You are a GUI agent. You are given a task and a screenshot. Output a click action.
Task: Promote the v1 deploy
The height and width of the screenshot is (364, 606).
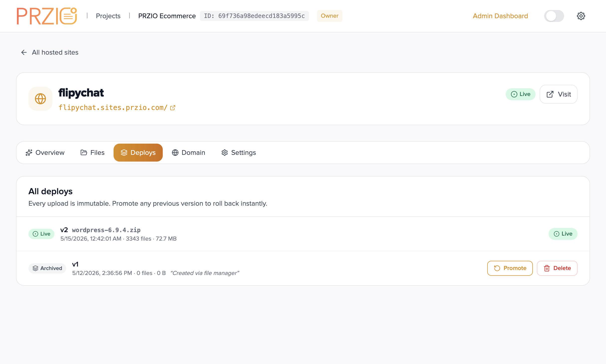(510, 268)
